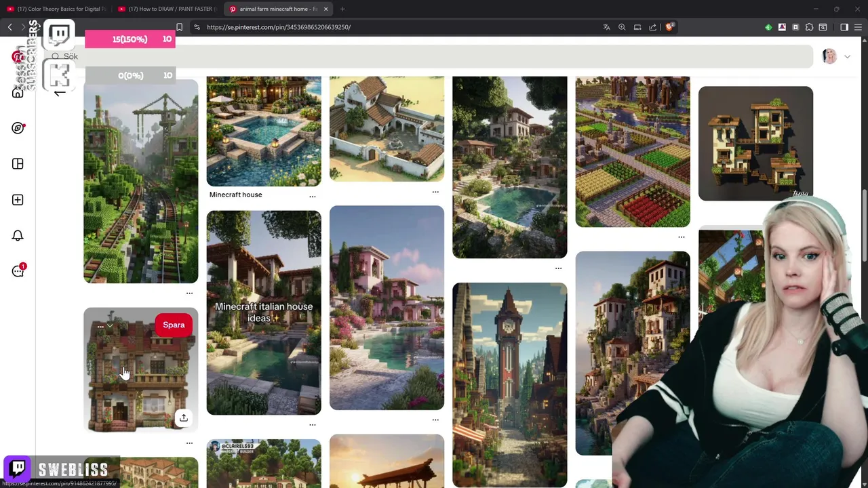Share this page using address bar icon
Image resolution: width=868 pixels, height=488 pixels.
coord(653,27)
